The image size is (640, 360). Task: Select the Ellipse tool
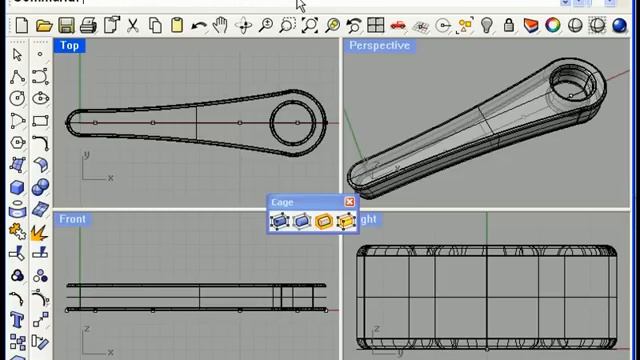[x=40, y=98]
